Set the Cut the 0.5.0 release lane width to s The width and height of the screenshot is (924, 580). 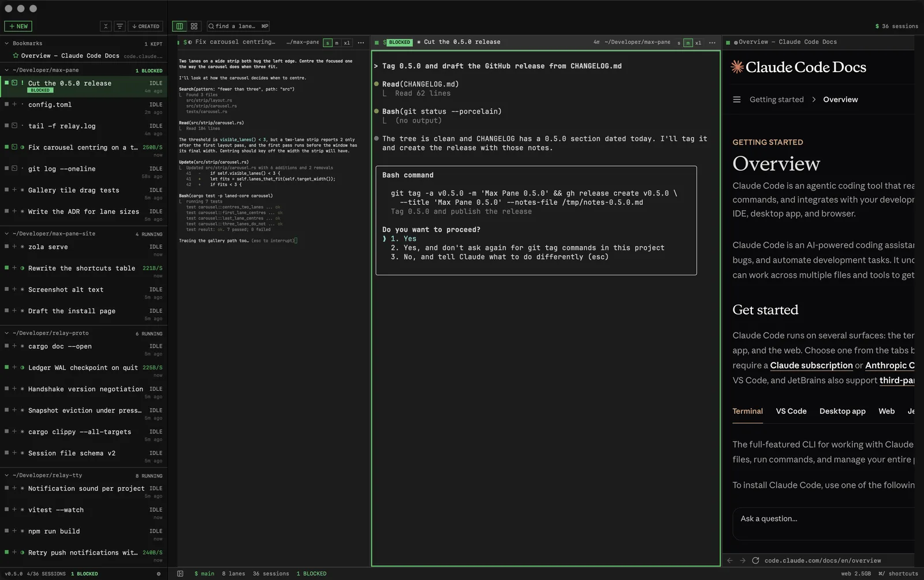click(679, 43)
